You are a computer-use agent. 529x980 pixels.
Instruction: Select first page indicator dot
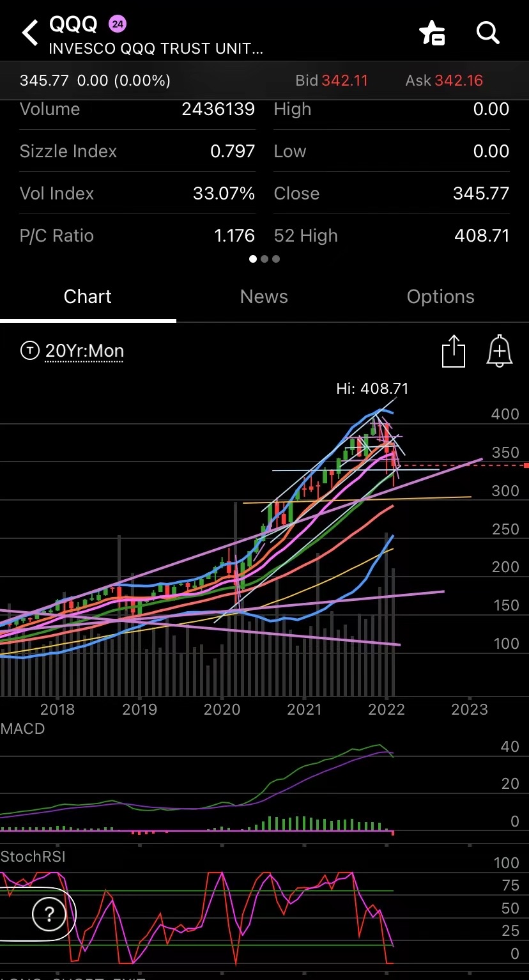[x=253, y=259]
